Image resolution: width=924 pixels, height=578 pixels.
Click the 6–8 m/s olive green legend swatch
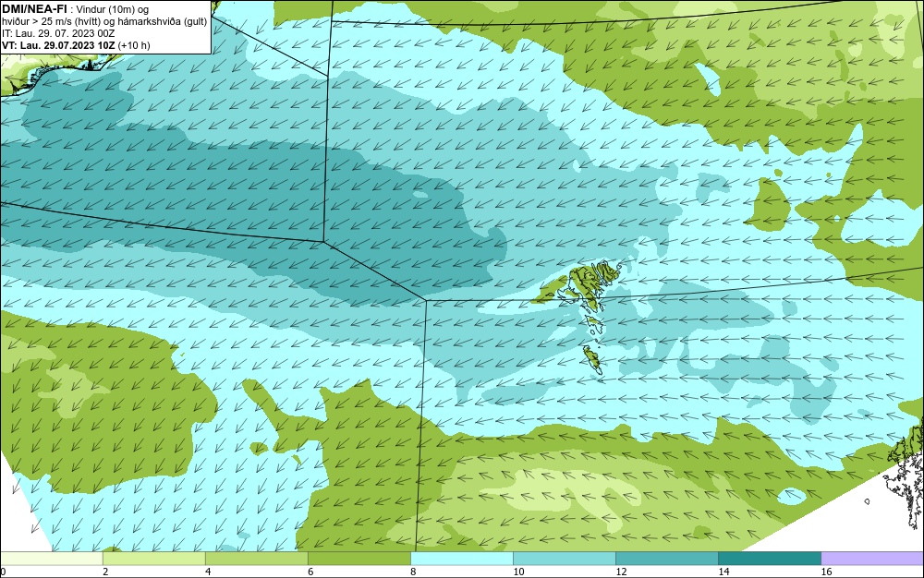point(359,559)
